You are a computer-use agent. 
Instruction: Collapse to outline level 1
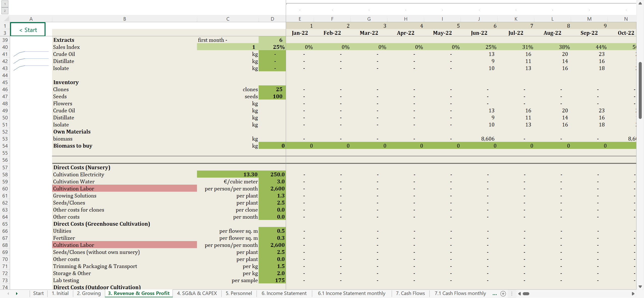pos(5,4)
